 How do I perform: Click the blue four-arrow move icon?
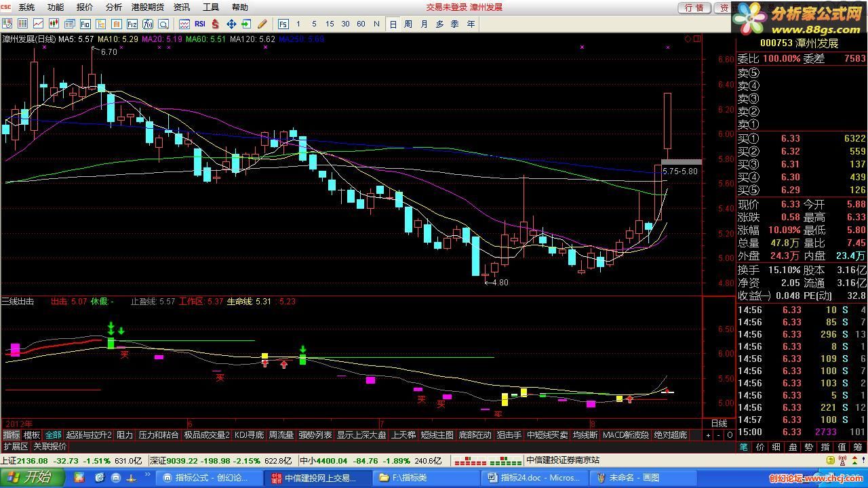(231, 24)
